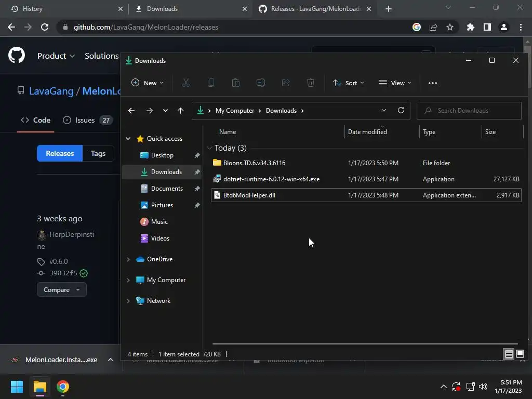532x399 pixels.
Task: Collapse the Quick access tree node
Action: click(x=128, y=138)
